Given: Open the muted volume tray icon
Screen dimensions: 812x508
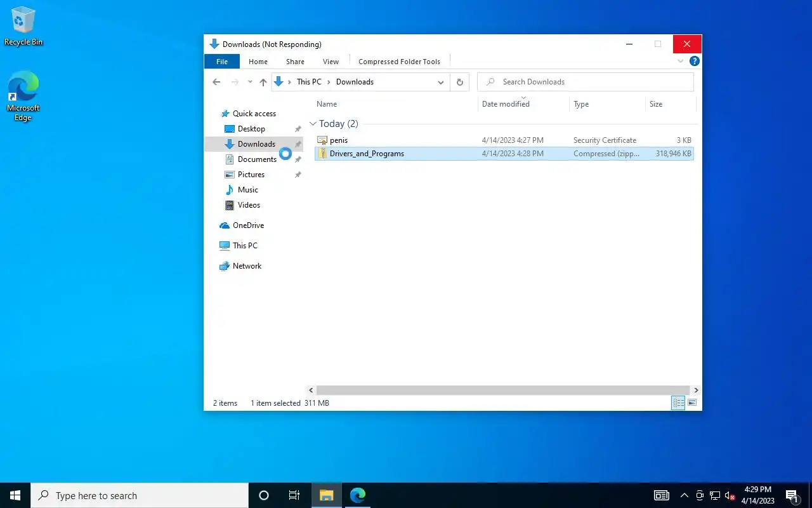Looking at the screenshot, I should click(730, 495).
